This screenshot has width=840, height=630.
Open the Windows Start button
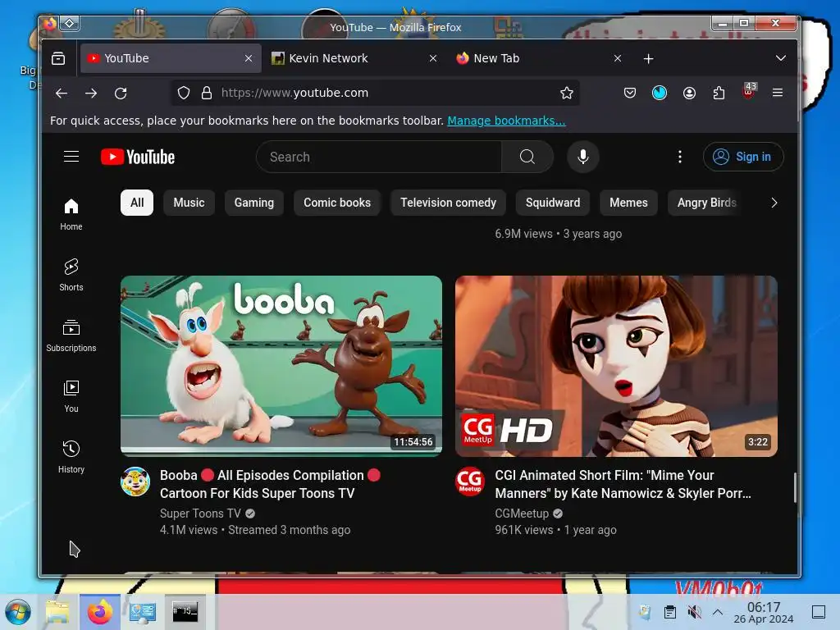point(18,612)
